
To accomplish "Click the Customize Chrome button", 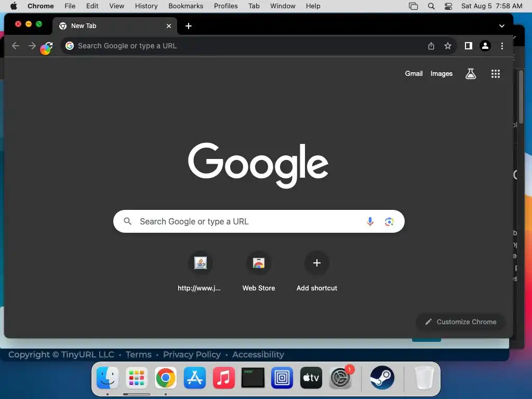I will click(461, 322).
